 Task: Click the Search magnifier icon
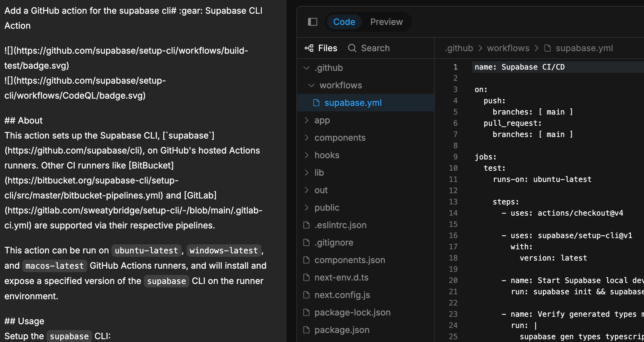(x=352, y=48)
